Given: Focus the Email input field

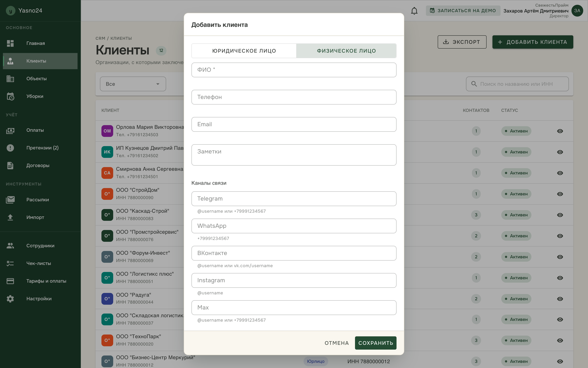Looking at the screenshot, I should point(294,124).
